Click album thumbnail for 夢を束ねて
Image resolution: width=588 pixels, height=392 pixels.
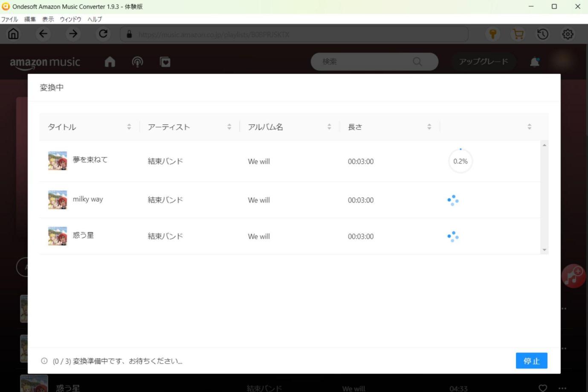(58, 161)
